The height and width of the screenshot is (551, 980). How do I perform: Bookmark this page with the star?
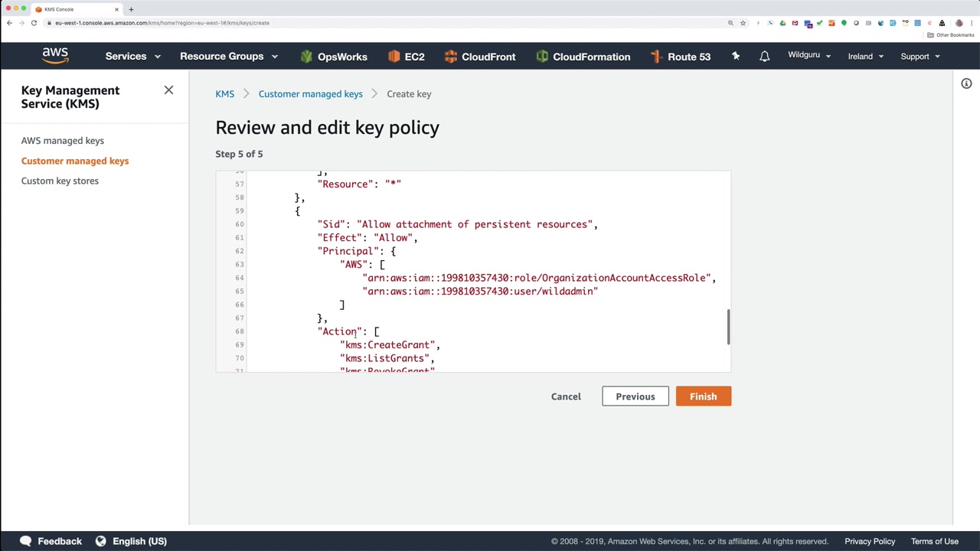743,23
